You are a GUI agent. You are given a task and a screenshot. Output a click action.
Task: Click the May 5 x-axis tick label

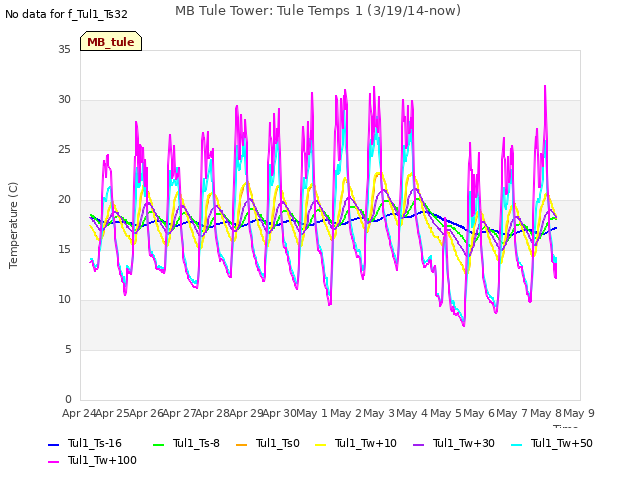(x=445, y=413)
